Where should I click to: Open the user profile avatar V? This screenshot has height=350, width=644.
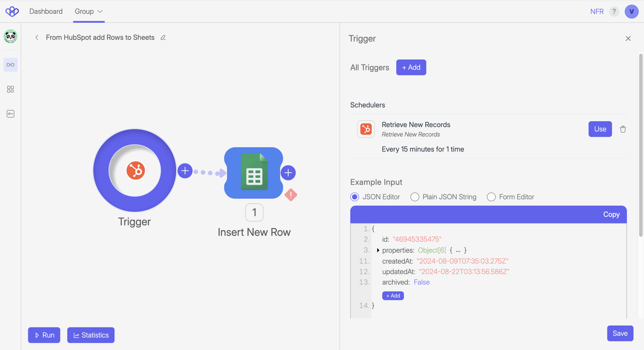click(631, 12)
